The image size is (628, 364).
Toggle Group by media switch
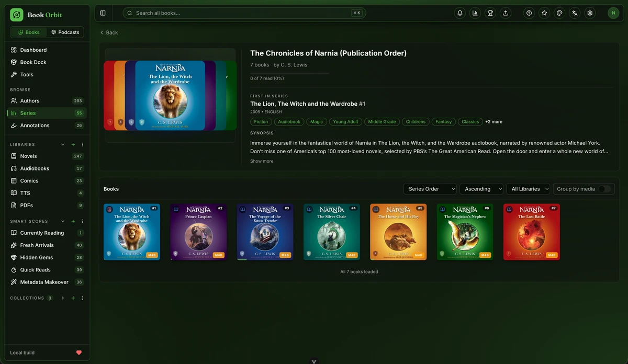click(x=604, y=189)
